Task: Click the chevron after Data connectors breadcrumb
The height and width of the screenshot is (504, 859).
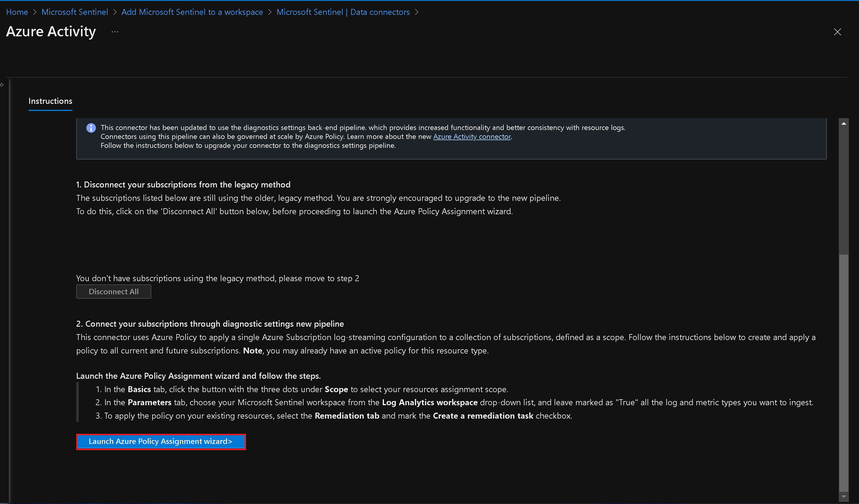Action: 417,12
